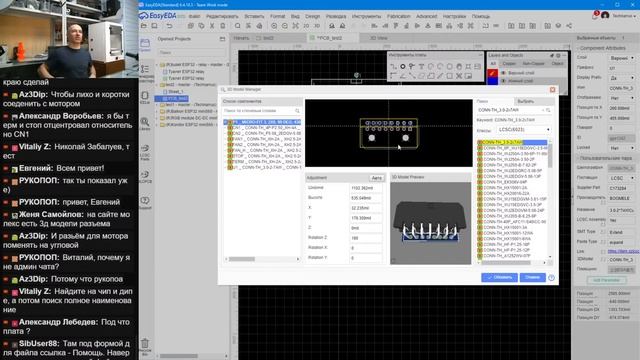
Task: Toggle visibility eye of bottom layer
Action: (503, 81)
